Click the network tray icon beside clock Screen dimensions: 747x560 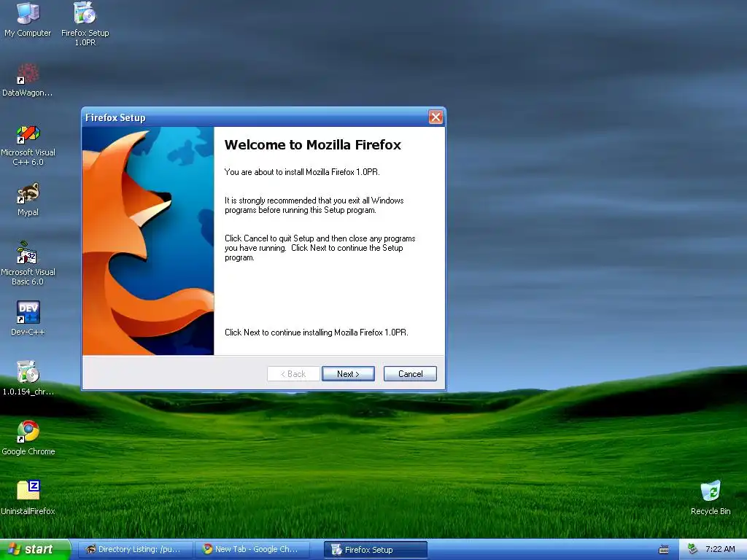(x=693, y=549)
